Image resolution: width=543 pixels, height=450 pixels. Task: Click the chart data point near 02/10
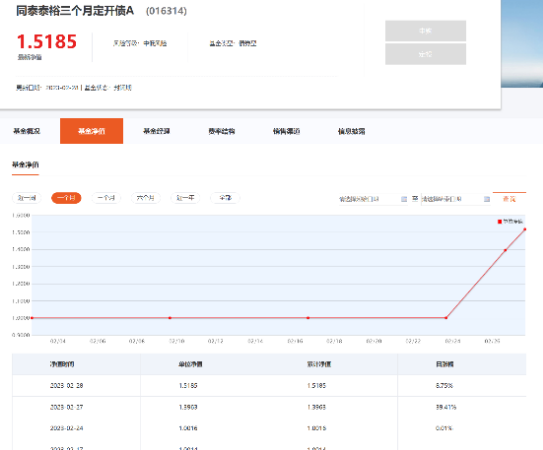click(x=170, y=318)
